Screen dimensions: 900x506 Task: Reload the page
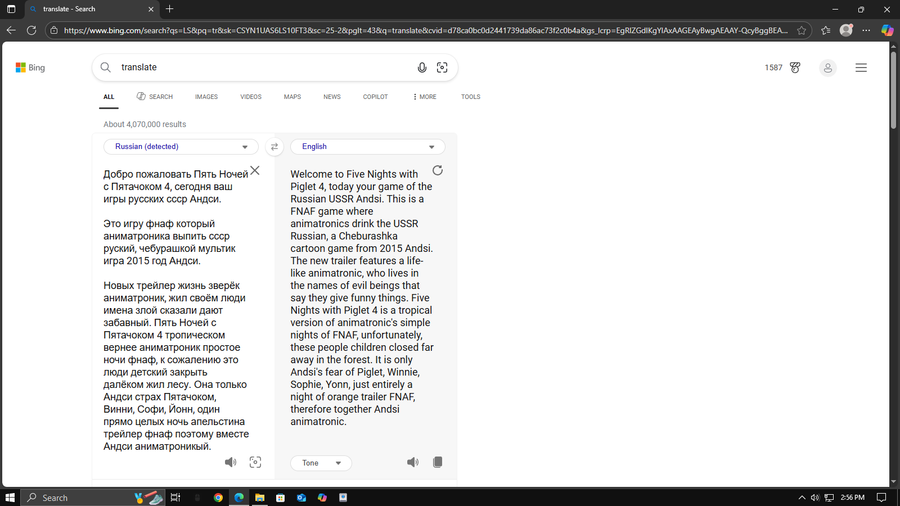pyautogui.click(x=32, y=30)
